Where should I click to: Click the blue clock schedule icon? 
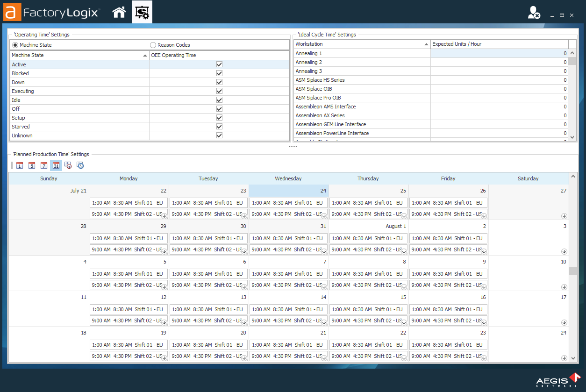[80, 165]
